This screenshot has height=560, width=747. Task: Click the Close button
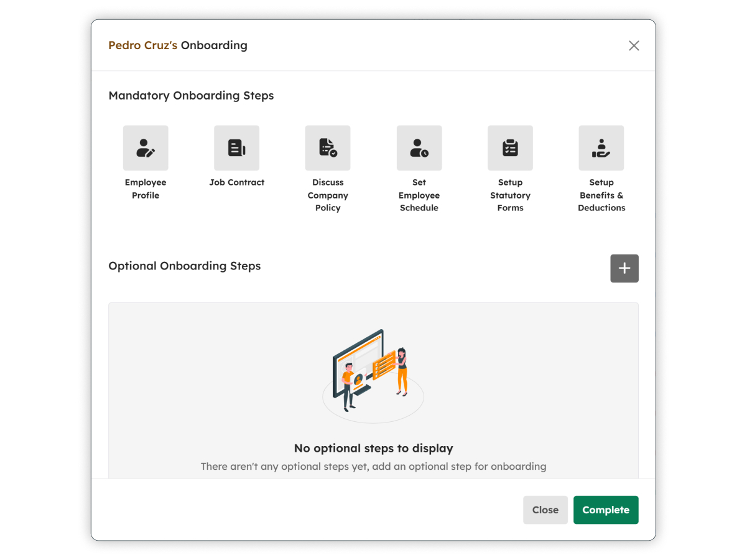545,510
